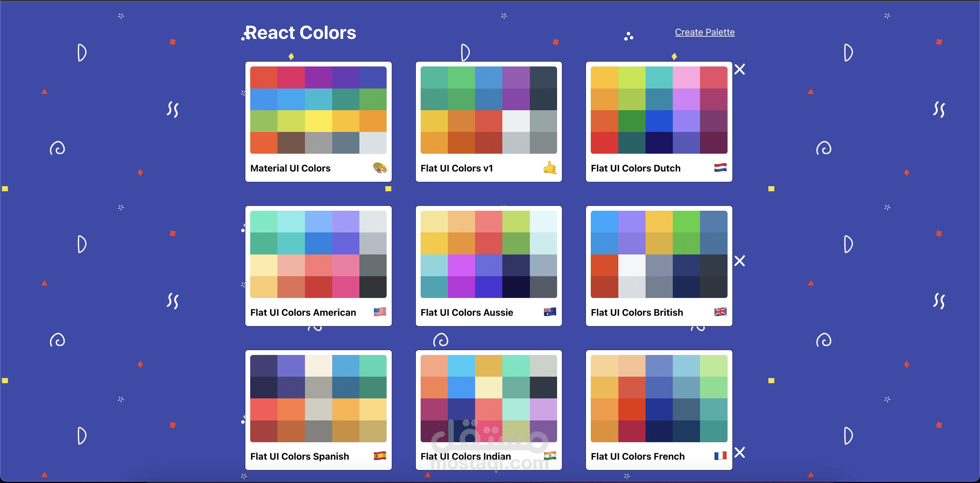This screenshot has height=483, width=980.
Task: Click the X beside Flat UI Colors British
Action: [740, 261]
